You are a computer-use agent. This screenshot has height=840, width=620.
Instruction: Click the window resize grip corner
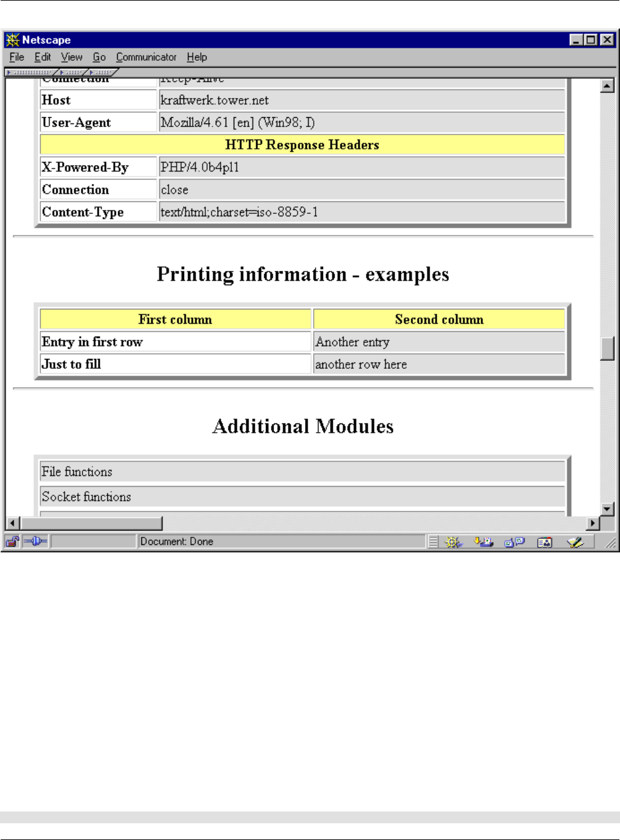(x=611, y=543)
